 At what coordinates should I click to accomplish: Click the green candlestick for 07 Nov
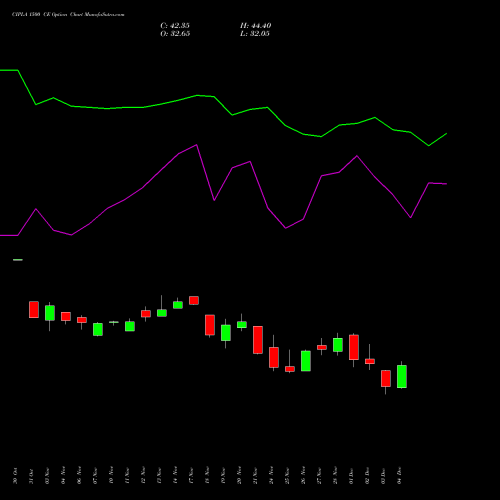(98, 329)
